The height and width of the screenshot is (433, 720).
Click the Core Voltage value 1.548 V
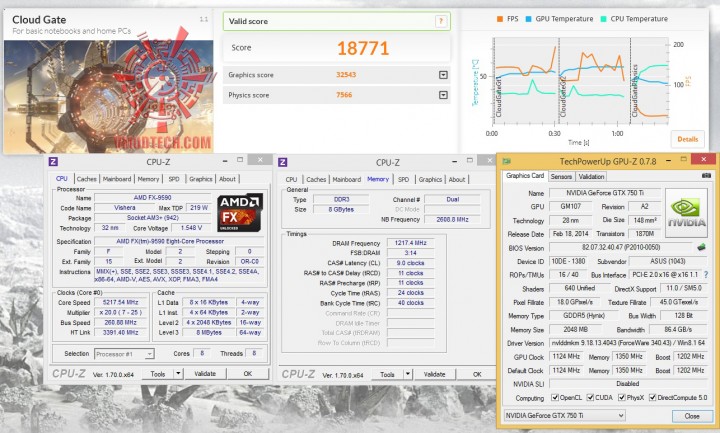[x=191, y=228]
